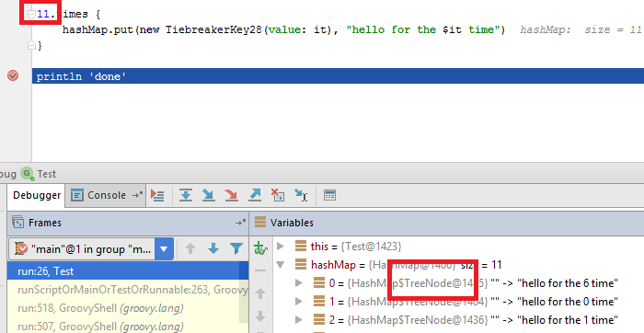Select the run:26, Test stack frame
The image size is (644, 333).
[128, 271]
